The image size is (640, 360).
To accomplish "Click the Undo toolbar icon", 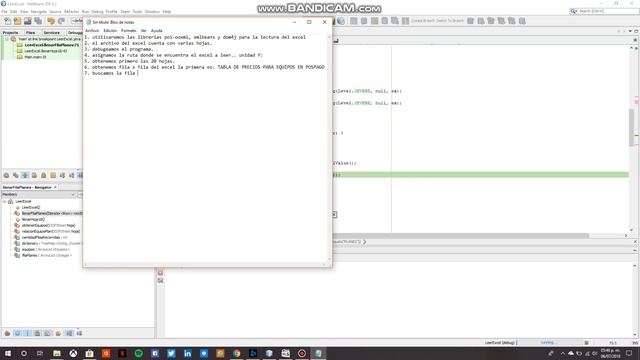I will click(51, 21).
